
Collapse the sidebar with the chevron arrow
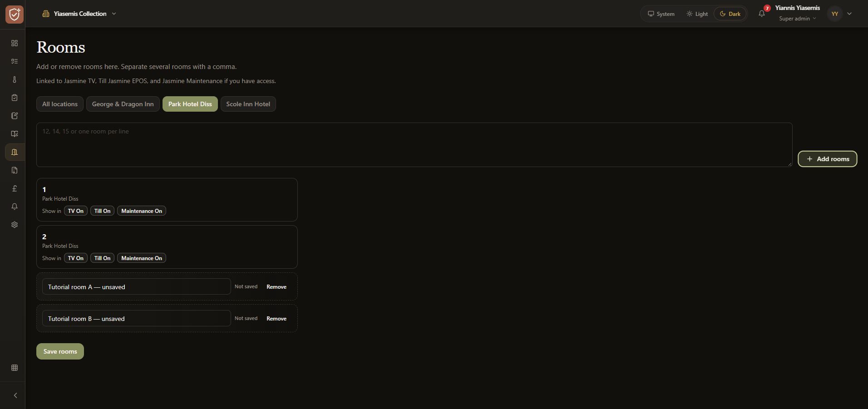[x=15, y=395]
